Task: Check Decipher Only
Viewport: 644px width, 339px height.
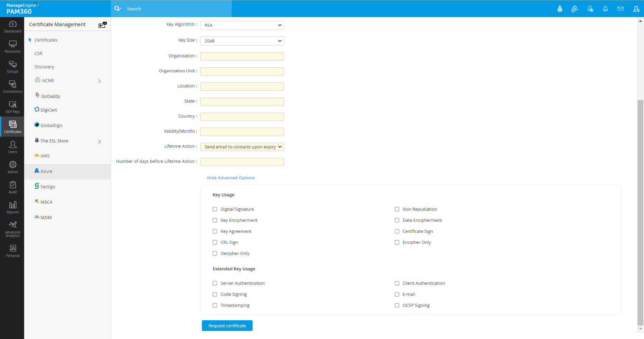Action: click(215, 254)
